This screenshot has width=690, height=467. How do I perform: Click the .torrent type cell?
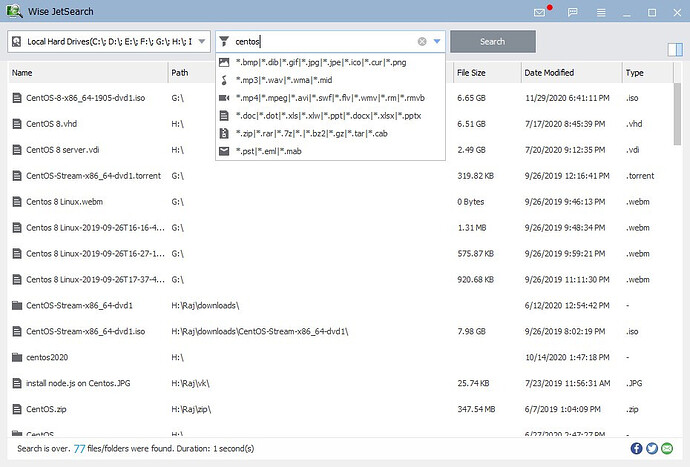pos(640,176)
